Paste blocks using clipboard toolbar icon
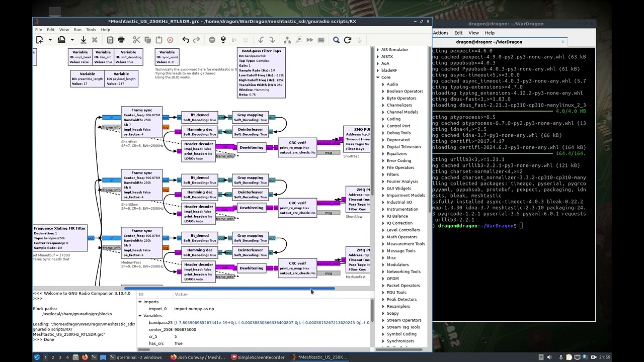Viewport: 644px width, 362px height. (158, 40)
